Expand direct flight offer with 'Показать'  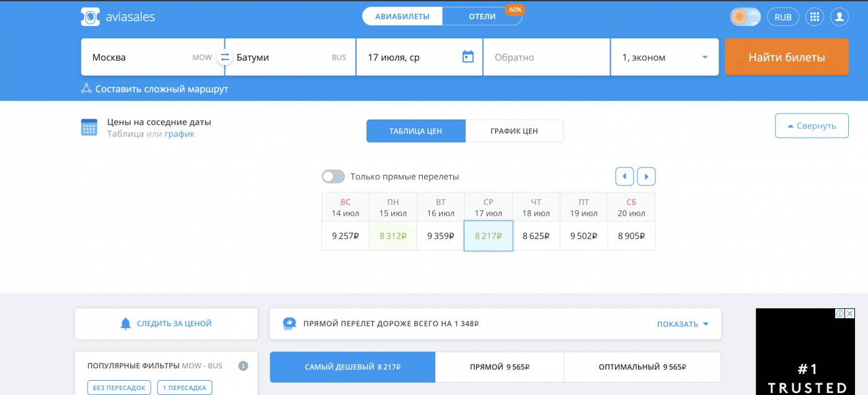682,324
